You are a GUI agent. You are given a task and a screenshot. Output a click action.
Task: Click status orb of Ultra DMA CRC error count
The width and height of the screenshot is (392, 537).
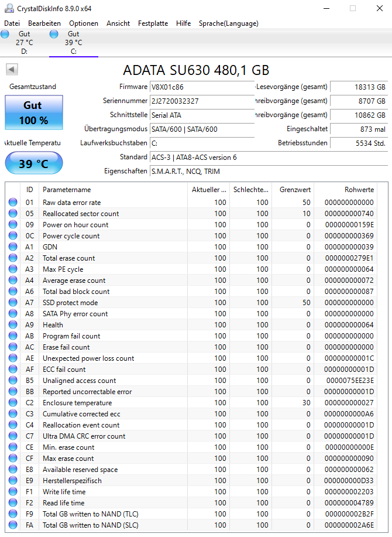click(x=13, y=436)
